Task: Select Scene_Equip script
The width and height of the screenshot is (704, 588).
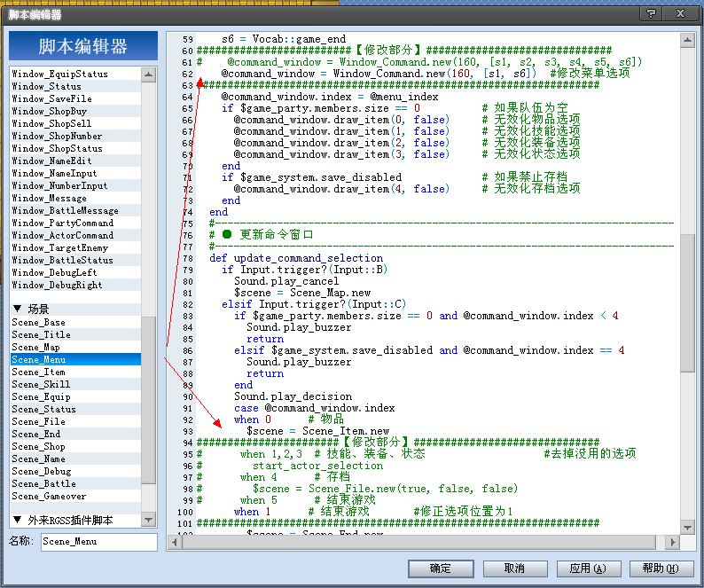Action: (75, 396)
